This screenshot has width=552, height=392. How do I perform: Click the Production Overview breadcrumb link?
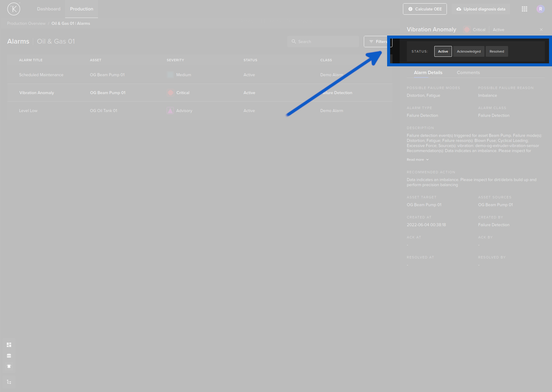tap(26, 23)
